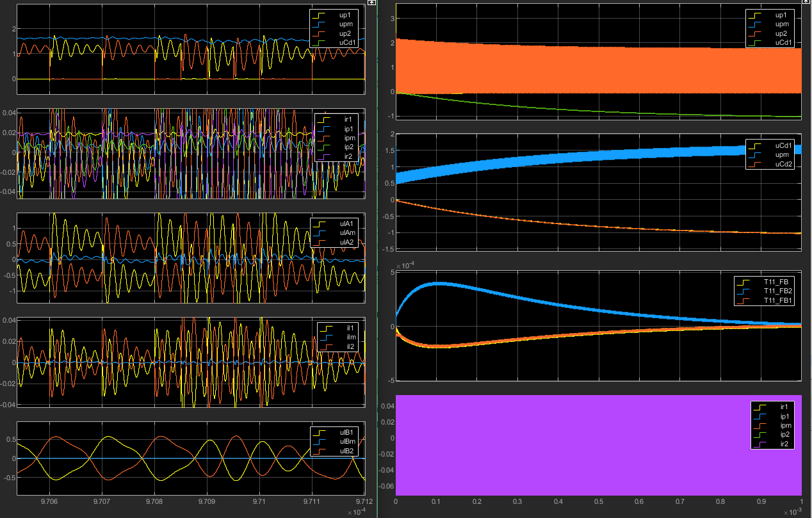Toggle ulB1 legend entry
The height and width of the screenshot is (518, 812).
click(348, 432)
